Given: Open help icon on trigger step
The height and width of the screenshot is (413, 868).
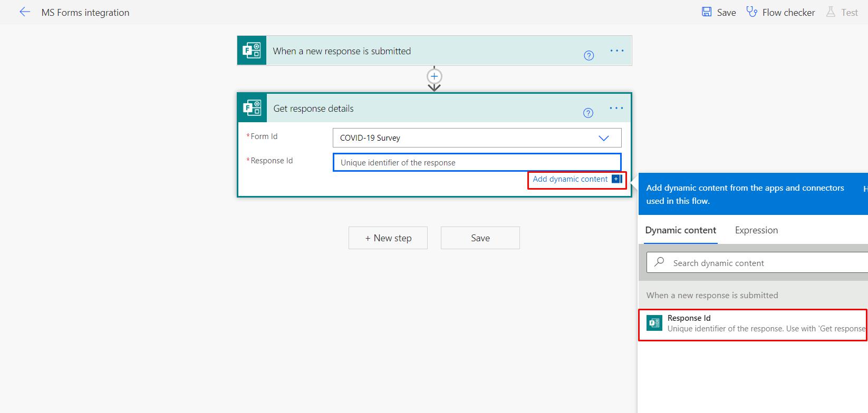Looking at the screenshot, I should click(x=589, y=55).
